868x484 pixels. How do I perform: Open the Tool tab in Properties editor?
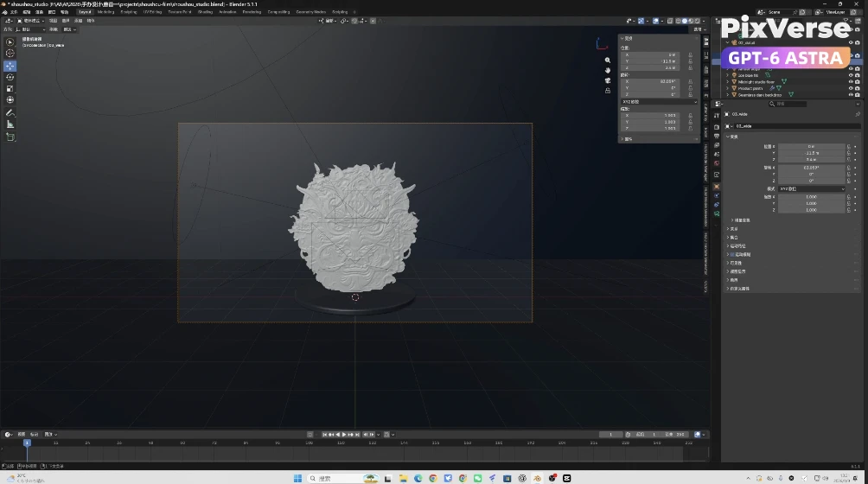tap(717, 115)
